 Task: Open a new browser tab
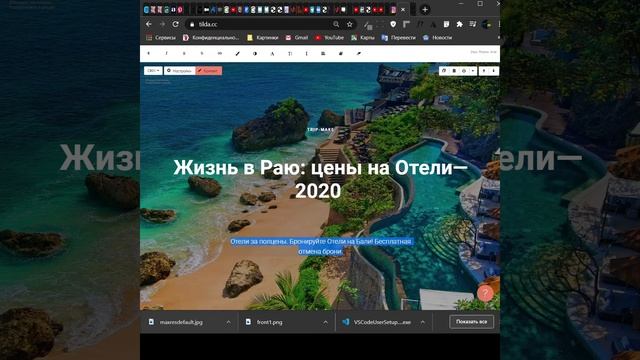[x=425, y=9]
